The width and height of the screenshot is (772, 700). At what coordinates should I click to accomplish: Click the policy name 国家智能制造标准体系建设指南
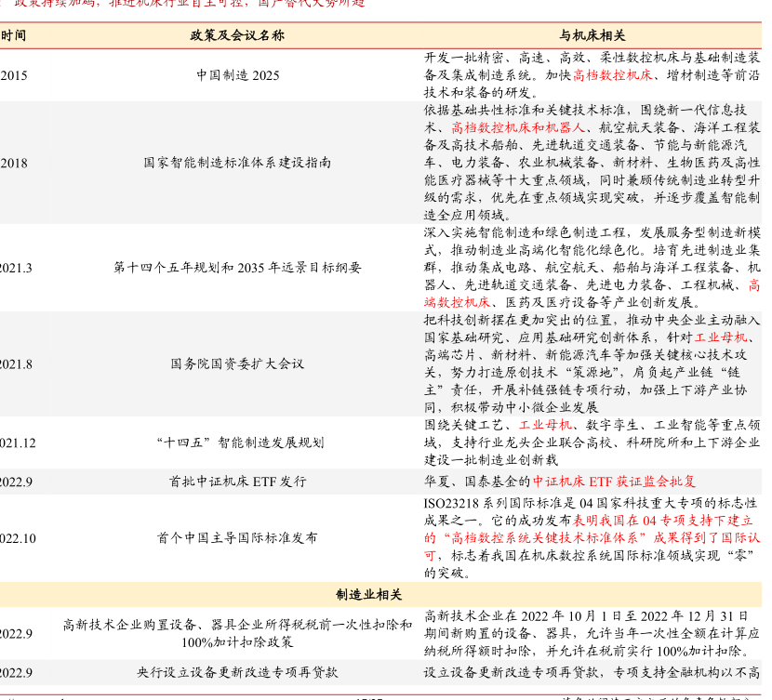tap(237, 163)
